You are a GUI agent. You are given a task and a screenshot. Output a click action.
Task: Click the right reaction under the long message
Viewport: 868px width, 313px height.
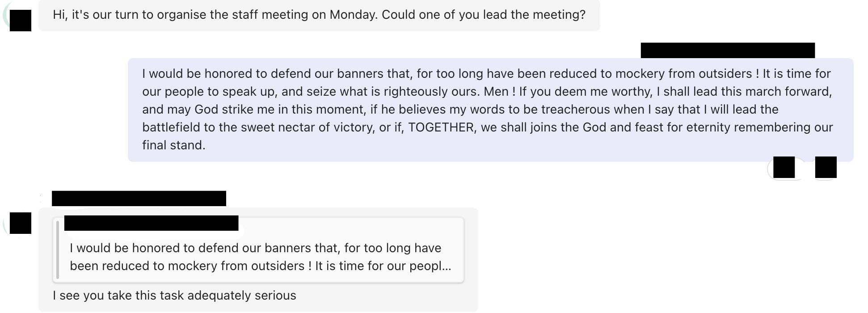point(826,168)
